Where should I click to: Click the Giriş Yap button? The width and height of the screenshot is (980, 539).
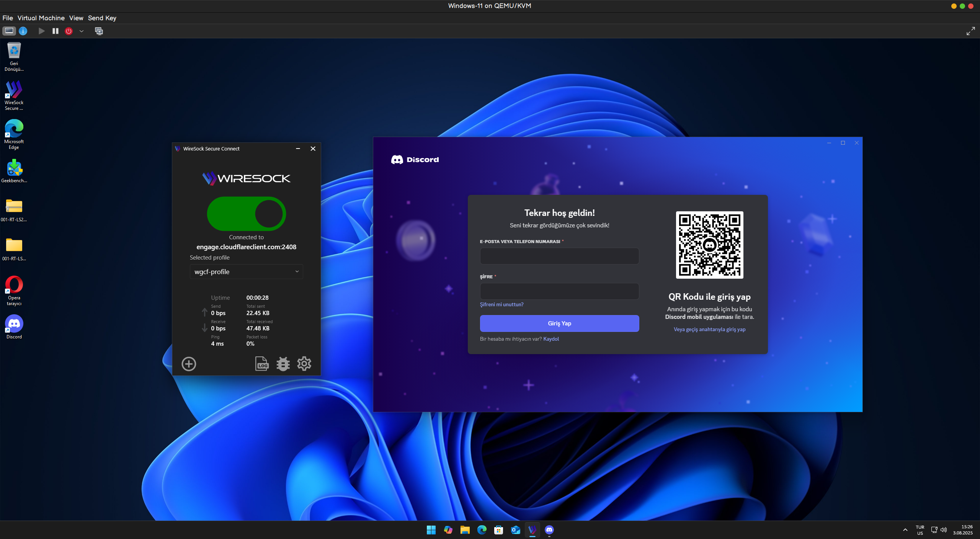pos(559,323)
